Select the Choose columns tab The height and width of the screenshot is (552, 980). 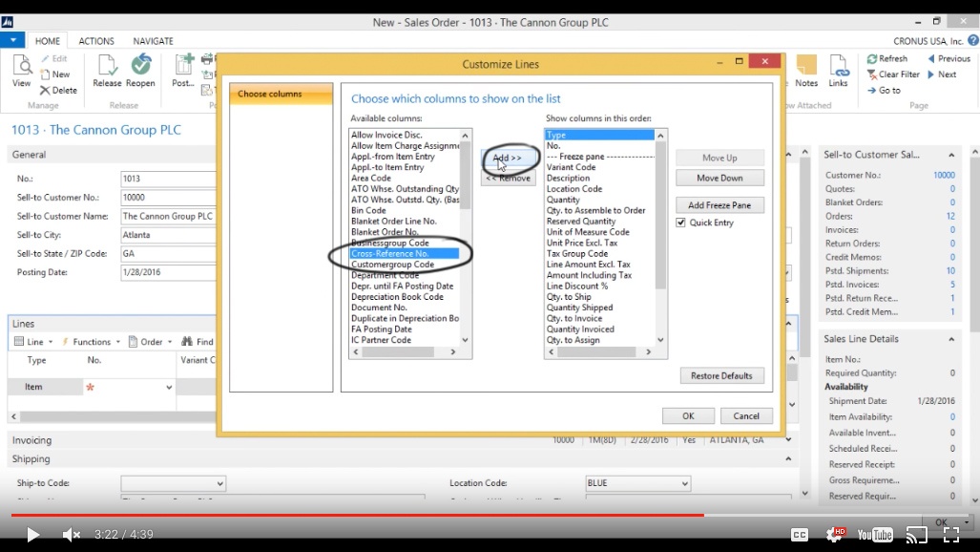(281, 94)
